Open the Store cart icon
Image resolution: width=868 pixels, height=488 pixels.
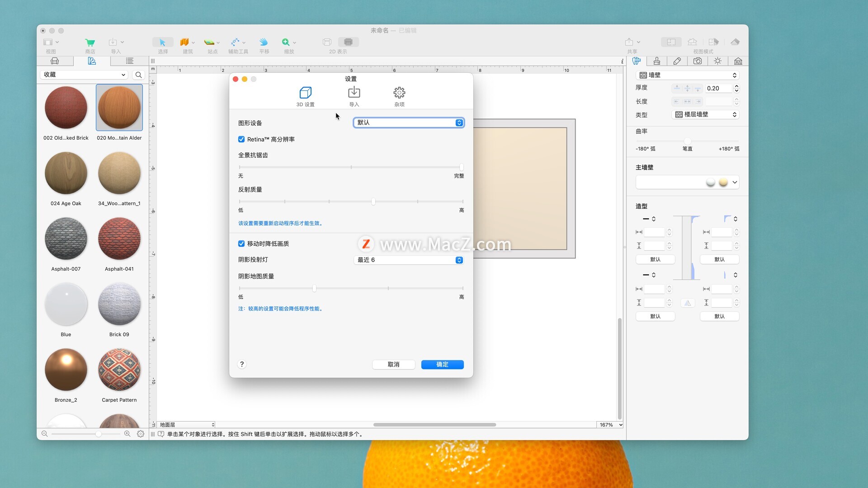coord(90,42)
